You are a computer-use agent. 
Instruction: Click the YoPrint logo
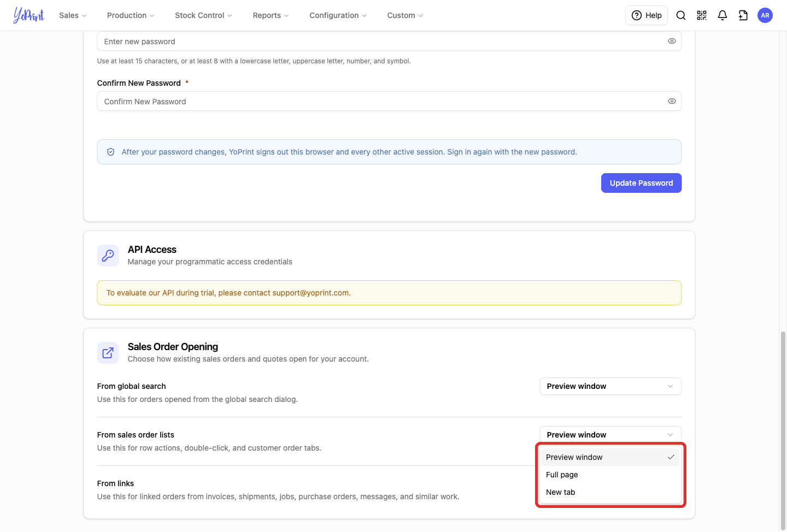(x=29, y=15)
